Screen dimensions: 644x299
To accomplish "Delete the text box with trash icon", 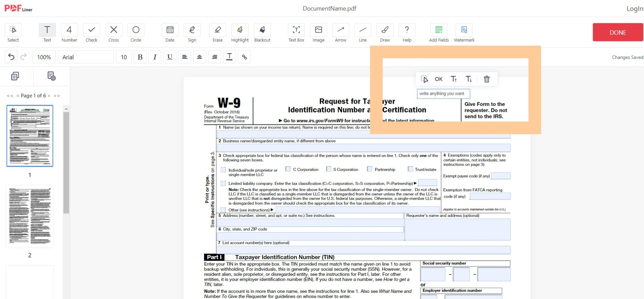I will [x=486, y=79].
